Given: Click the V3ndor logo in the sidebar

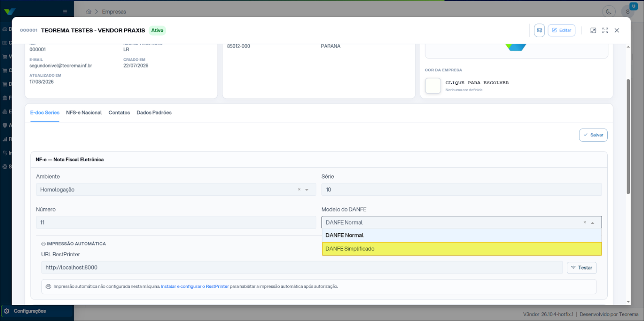Looking at the screenshot, I should 9,11.
